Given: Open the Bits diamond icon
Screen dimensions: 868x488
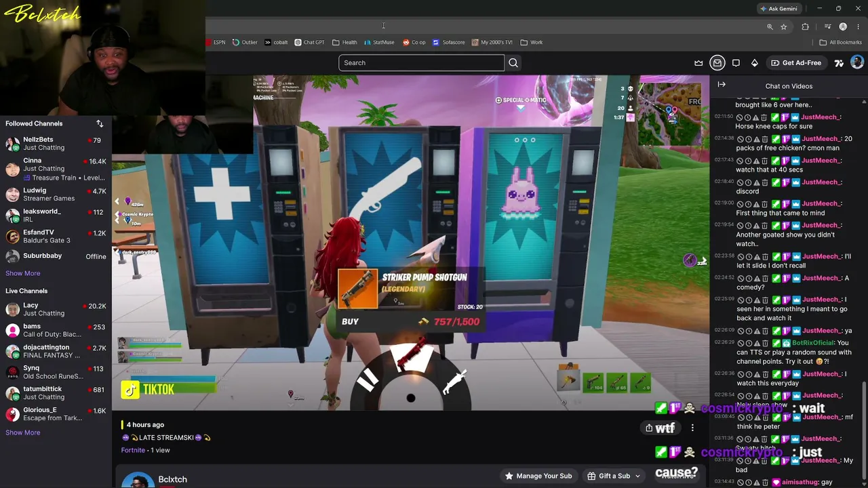Looking at the screenshot, I should coord(754,63).
